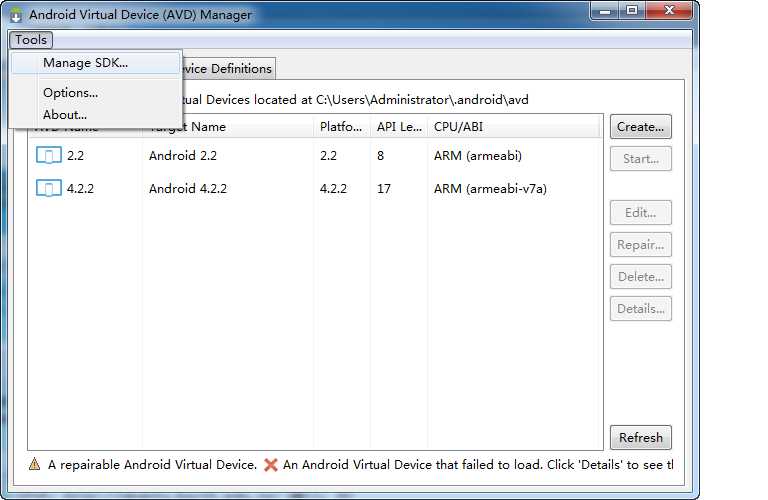The height and width of the screenshot is (500, 768).
Task: Switch to the Device Definitions tab
Action: pyautogui.click(x=229, y=69)
